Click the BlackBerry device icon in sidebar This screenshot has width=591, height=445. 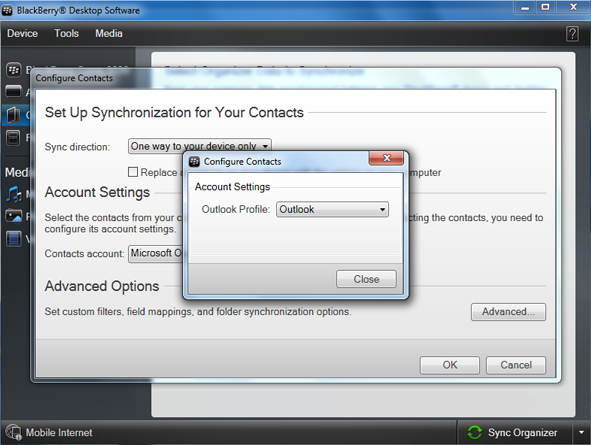[x=14, y=70]
